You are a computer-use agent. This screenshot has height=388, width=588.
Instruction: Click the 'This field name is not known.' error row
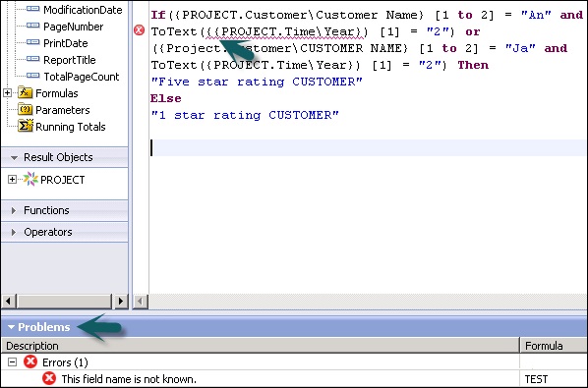click(261, 378)
